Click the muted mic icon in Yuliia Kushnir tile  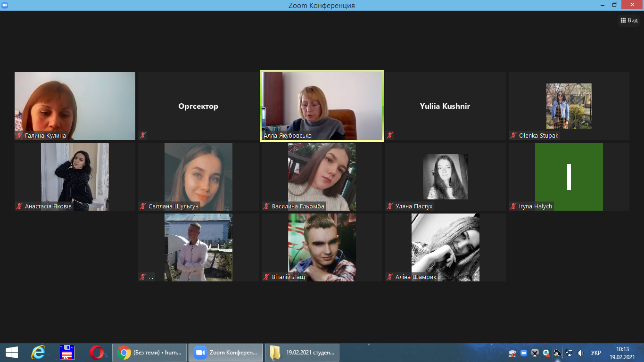(x=390, y=136)
